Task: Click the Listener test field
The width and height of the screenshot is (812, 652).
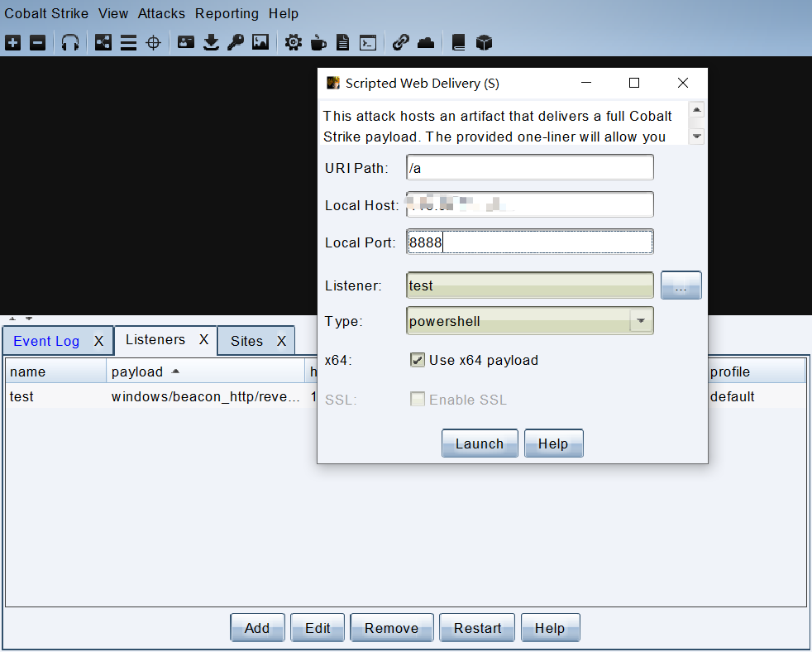Action: coord(530,285)
